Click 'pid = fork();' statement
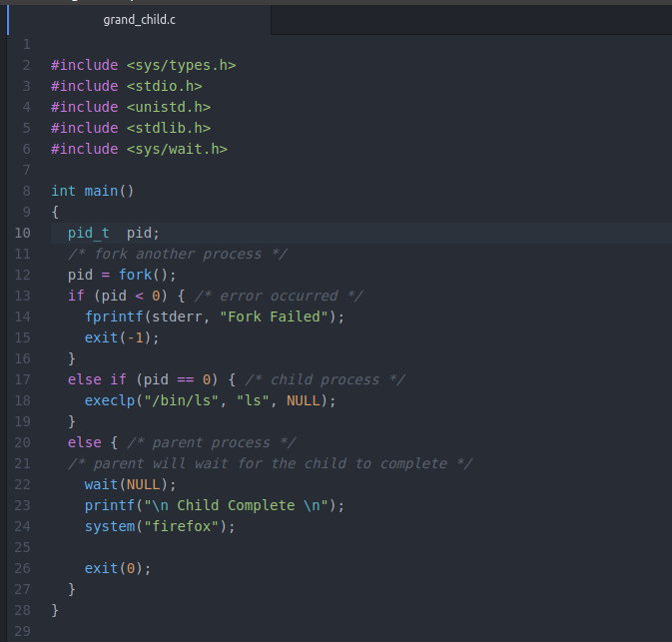 pos(122,275)
